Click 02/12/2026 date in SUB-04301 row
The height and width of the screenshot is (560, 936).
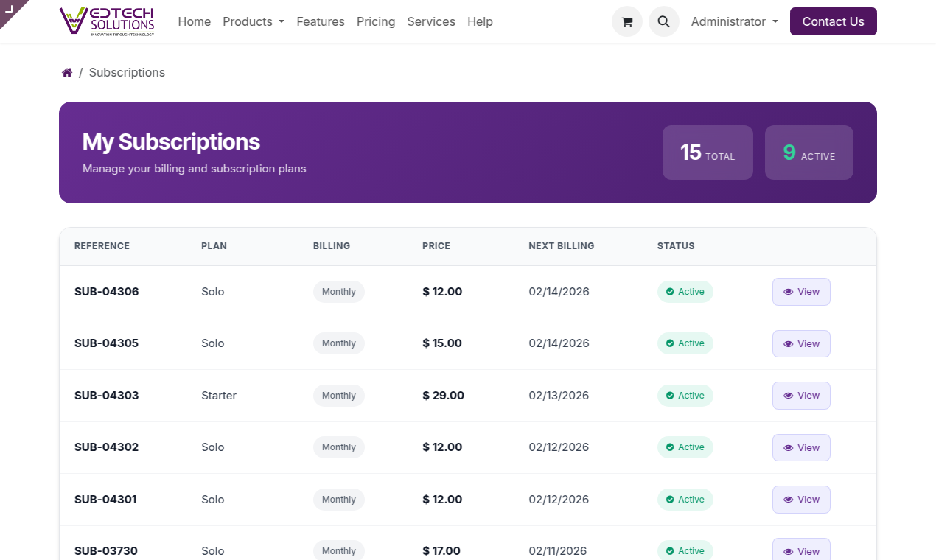coord(559,500)
